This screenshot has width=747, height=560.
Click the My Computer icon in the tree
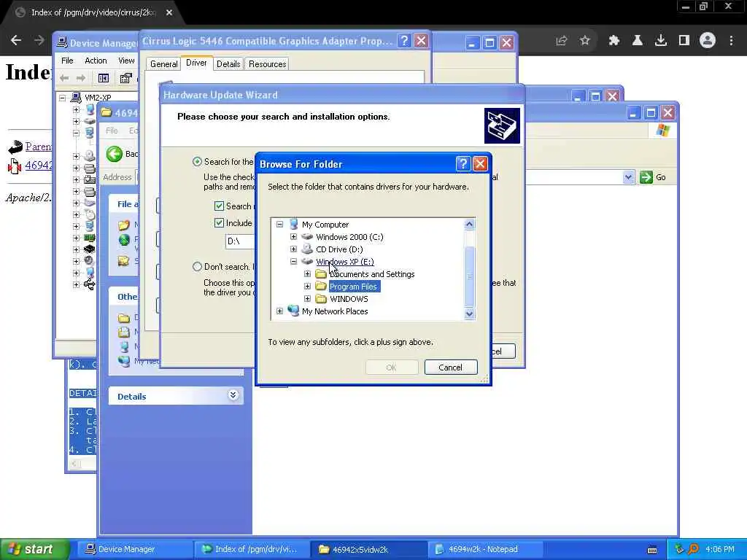point(293,225)
